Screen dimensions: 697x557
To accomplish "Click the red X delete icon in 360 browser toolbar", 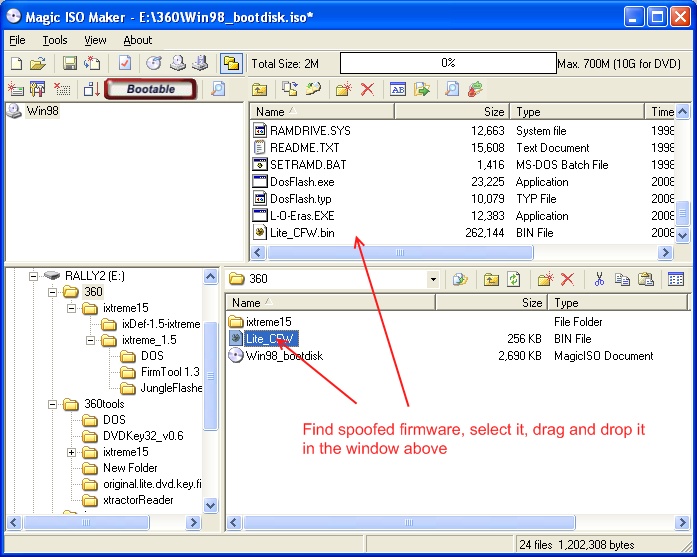I will (x=567, y=280).
